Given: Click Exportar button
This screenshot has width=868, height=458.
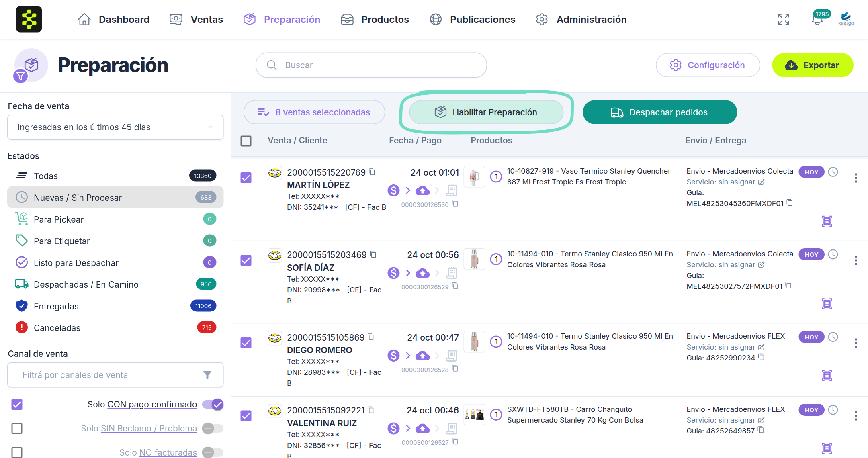Looking at the screenshot, I should 813,65.
